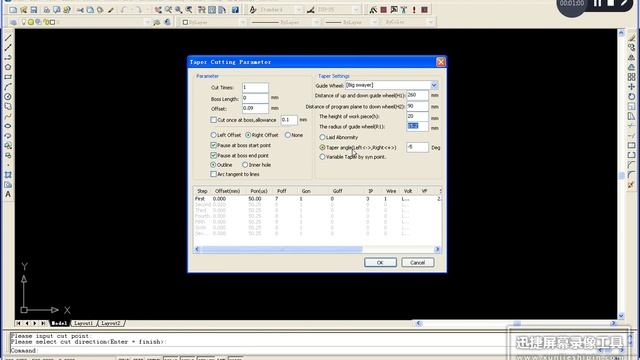Image resolution: width=640 pixels, height=360 pixels.
Task: Select the Arc draw tool
Action: click(x=8, y=87)
